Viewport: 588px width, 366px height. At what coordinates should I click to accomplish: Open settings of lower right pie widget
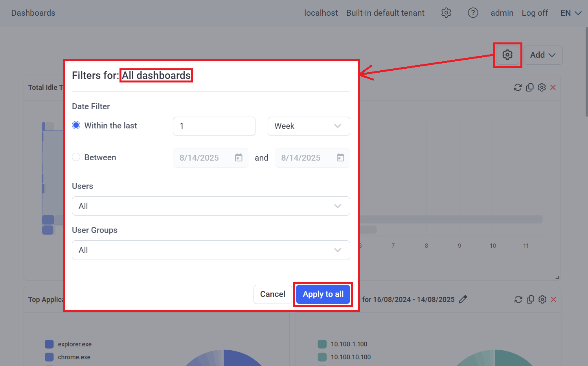coord(542,300)
